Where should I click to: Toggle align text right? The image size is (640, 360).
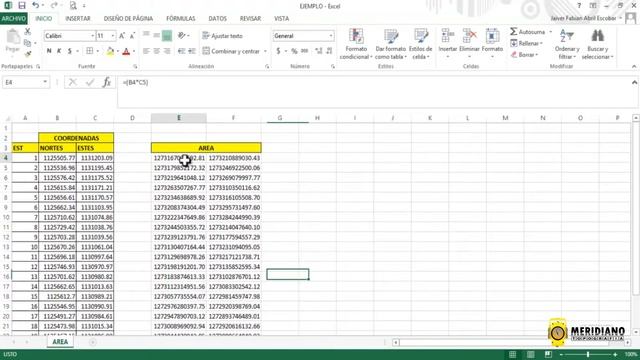167,51
